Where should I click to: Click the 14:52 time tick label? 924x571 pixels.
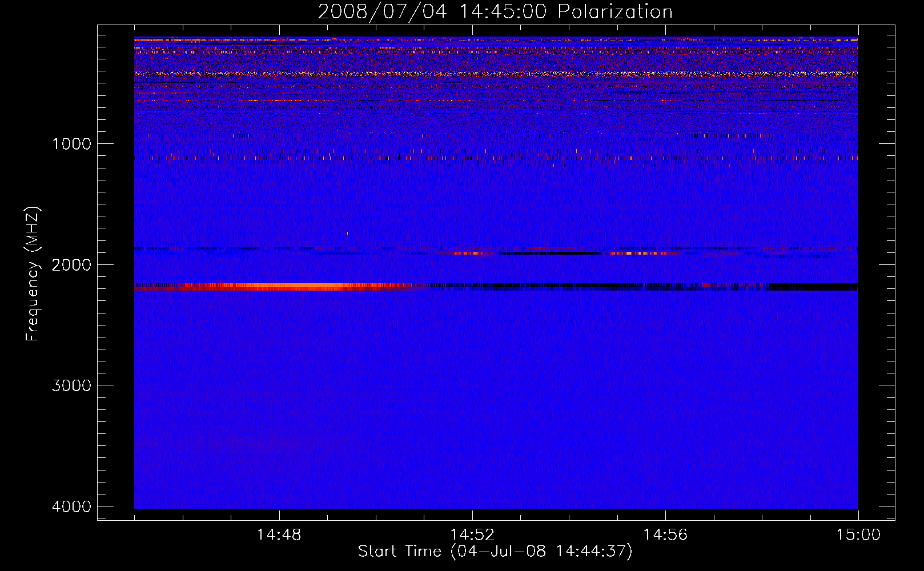[x=472, y=535]
